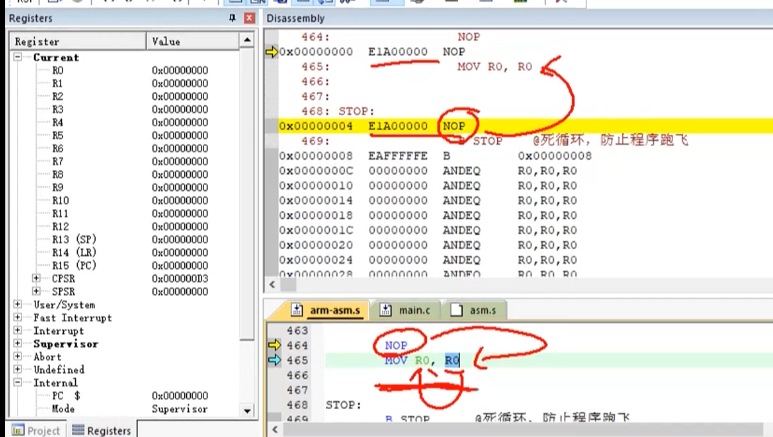Click Registers panel scroll-up arrow
773x437 pixels.
[247, 40]
